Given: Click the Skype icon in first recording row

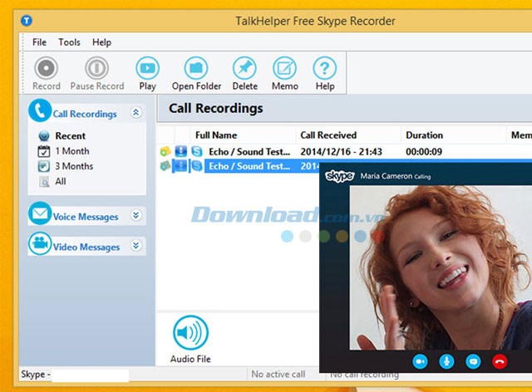Looking at the screenshot, I should tap(197, 151).
